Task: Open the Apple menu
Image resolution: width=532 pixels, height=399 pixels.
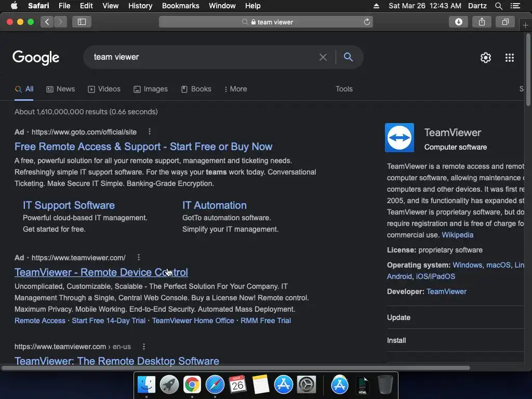Action: [14, 6]
